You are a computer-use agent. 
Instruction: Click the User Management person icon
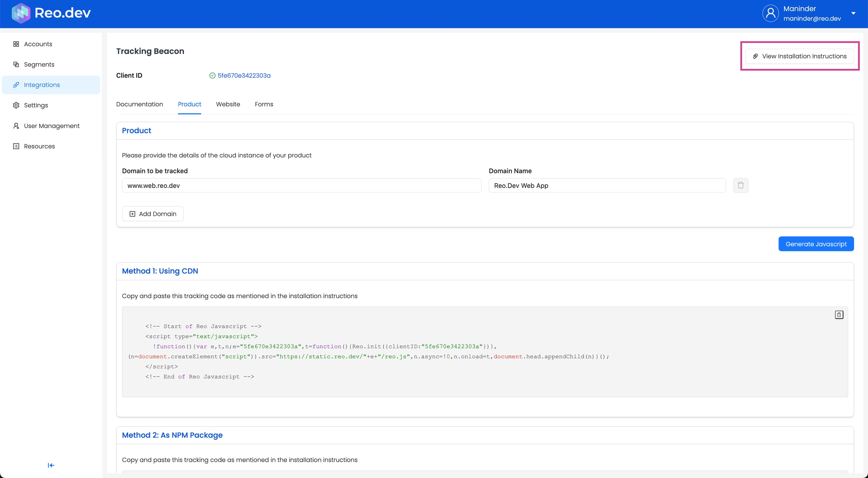(16, 126)
